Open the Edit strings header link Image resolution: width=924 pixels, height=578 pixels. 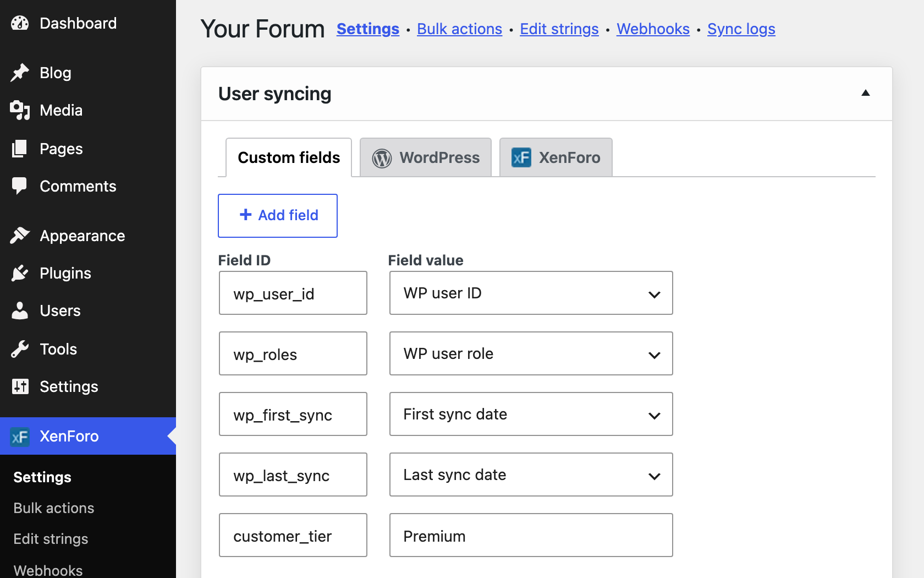[x=559, y=29]
